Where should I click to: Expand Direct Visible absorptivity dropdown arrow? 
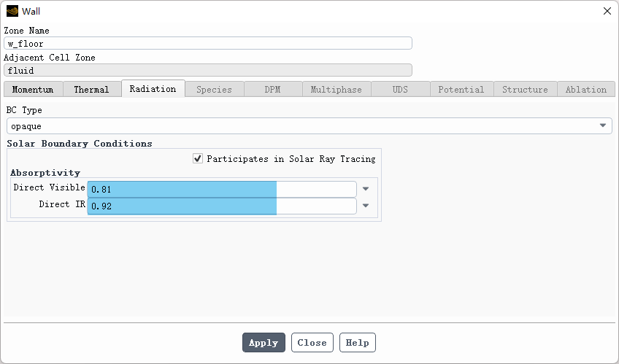click(366, 189)
